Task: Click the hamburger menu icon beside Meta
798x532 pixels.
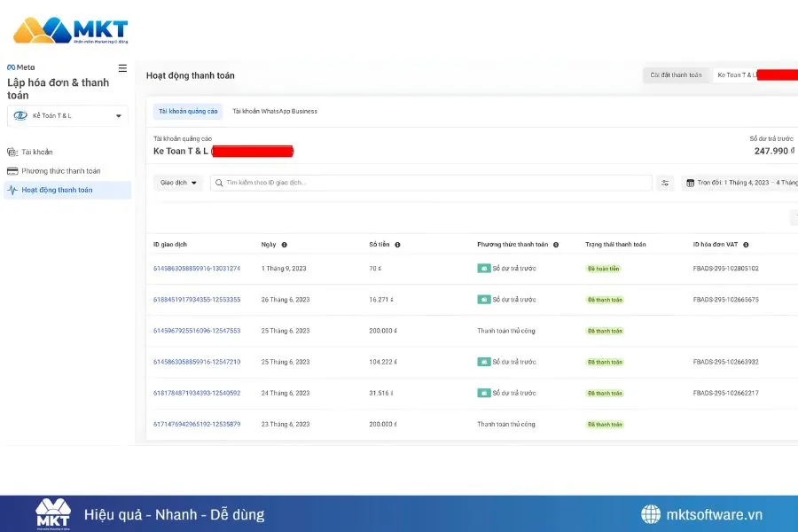Action: (x=122, y=68)
